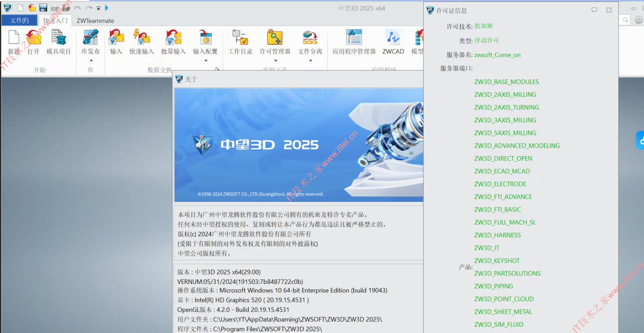Click the quick-access Print Preview icon
Image resolution: width=644 pixels, height=333 pixels.
[66, 8]
